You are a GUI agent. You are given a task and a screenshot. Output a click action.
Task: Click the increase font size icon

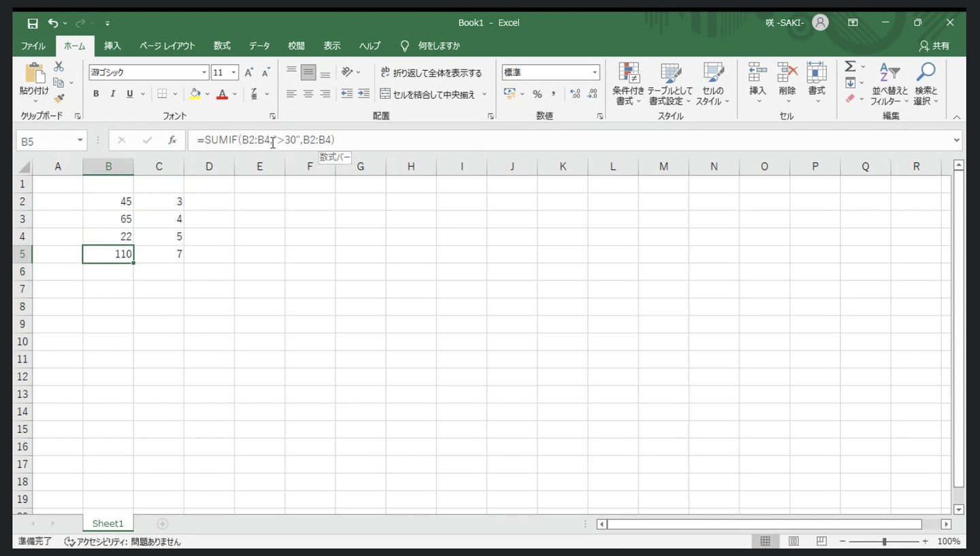249,72
